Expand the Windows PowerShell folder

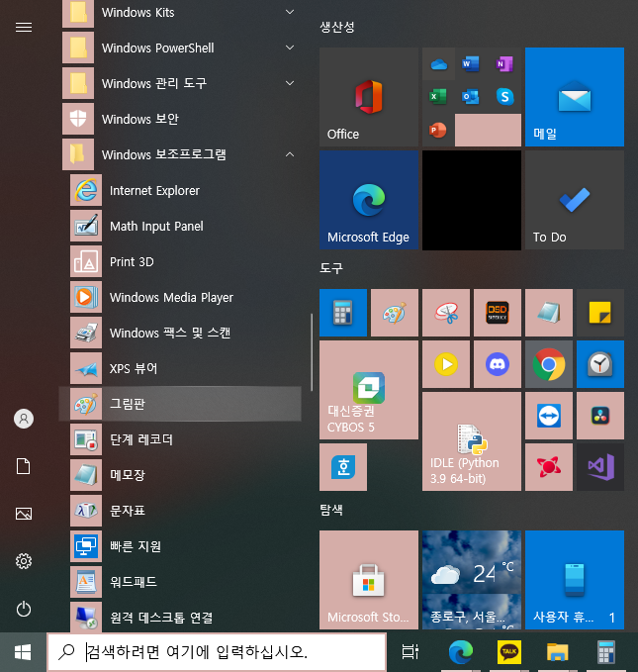click(180, 48)
